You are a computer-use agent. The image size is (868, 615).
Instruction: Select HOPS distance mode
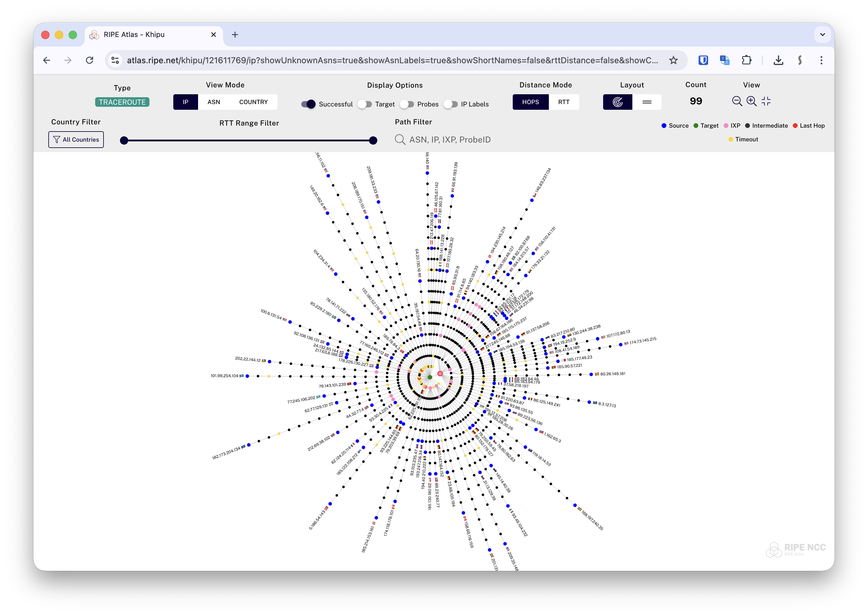click(x=531, y=102)
